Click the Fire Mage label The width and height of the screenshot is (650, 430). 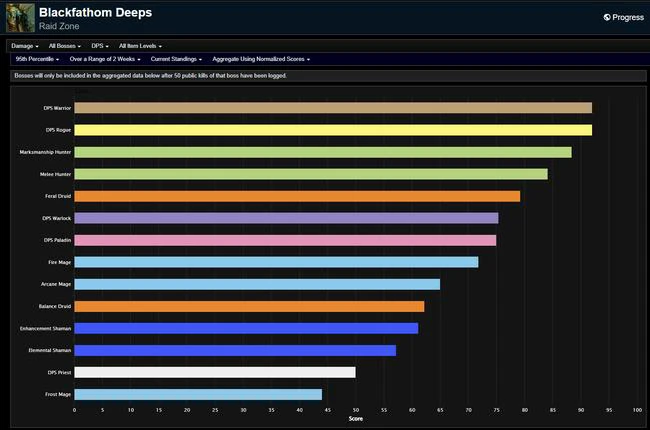click(x=60, y=262)
